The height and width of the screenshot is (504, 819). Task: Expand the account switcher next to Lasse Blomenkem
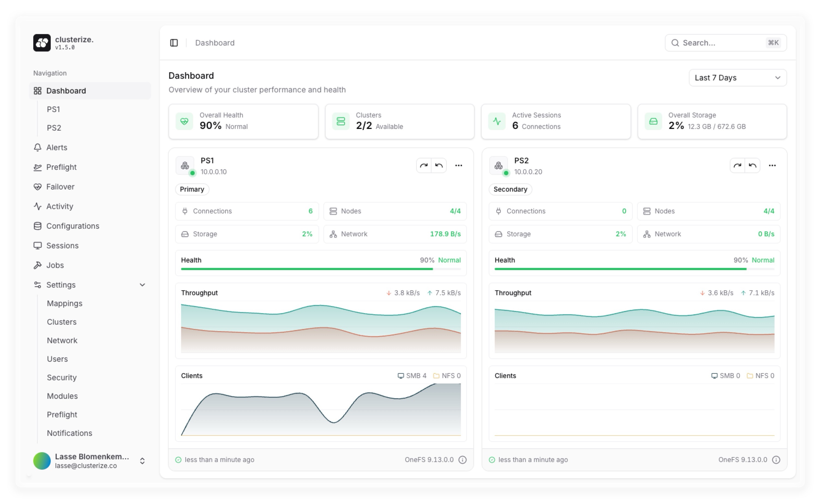[x=142, y=461]
